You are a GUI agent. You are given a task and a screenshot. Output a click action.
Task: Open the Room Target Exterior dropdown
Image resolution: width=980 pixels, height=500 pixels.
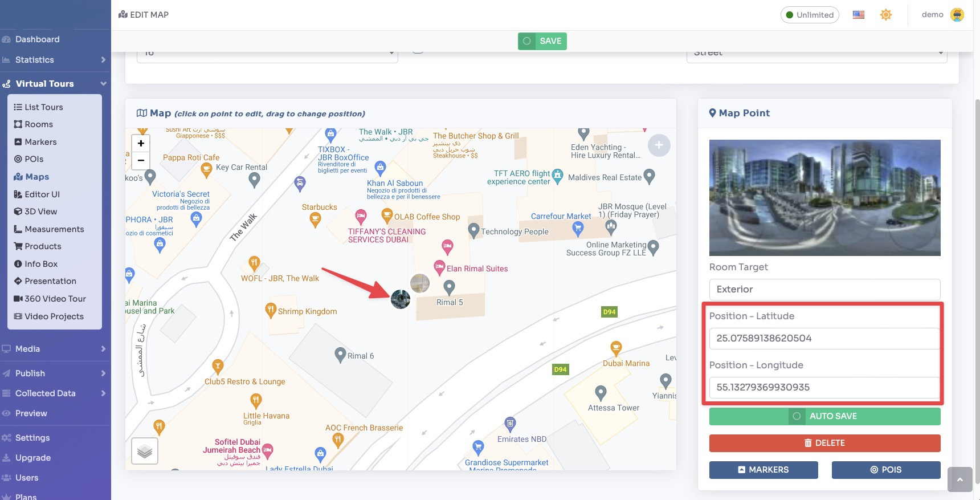point(824,290)
